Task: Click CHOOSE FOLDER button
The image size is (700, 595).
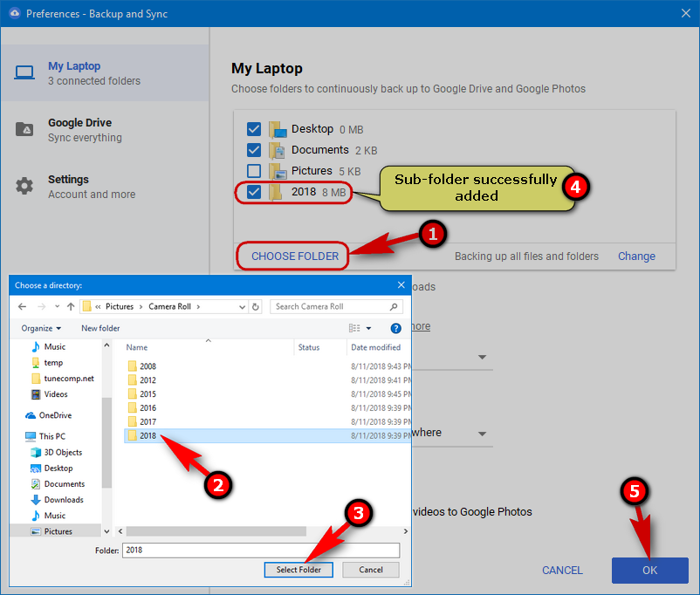Action: pos(295,256)
